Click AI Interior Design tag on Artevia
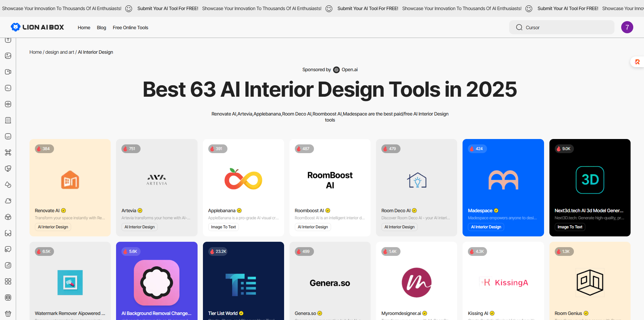644x320 pixels. (140, 227)
